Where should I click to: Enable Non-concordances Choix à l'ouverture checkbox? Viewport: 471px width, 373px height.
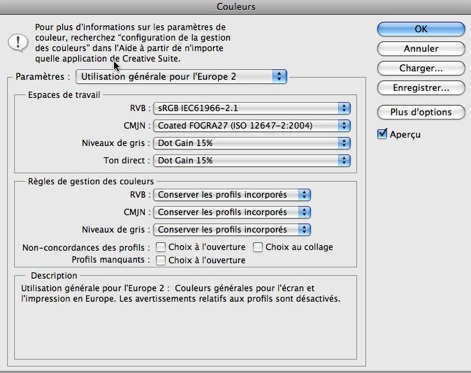pos(161,247)
